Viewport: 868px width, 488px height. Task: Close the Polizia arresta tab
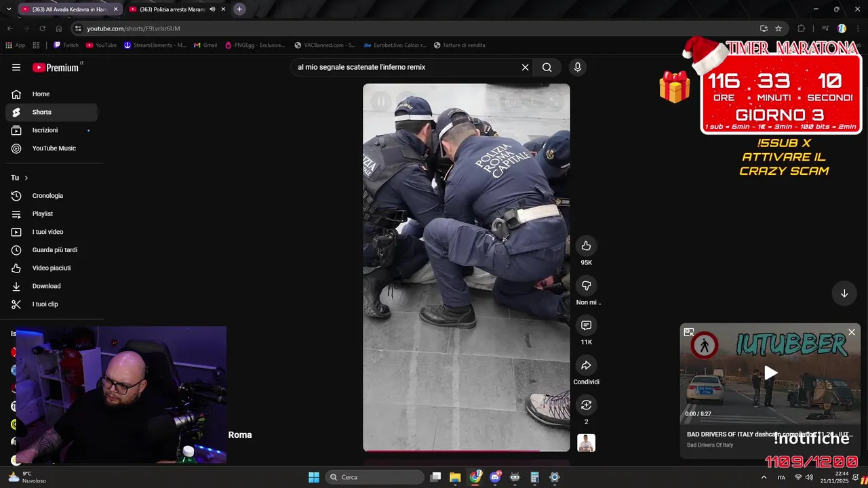click(223, 9)
